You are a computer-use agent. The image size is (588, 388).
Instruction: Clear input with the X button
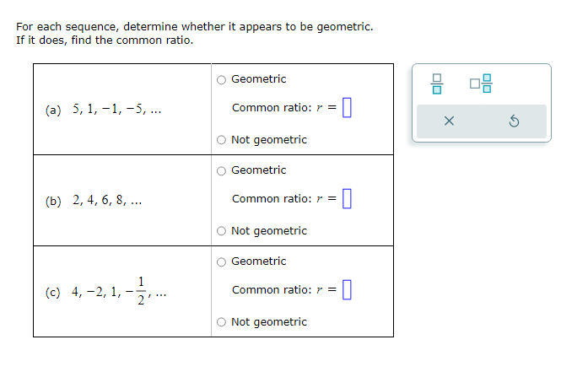(x=449, y=121)
